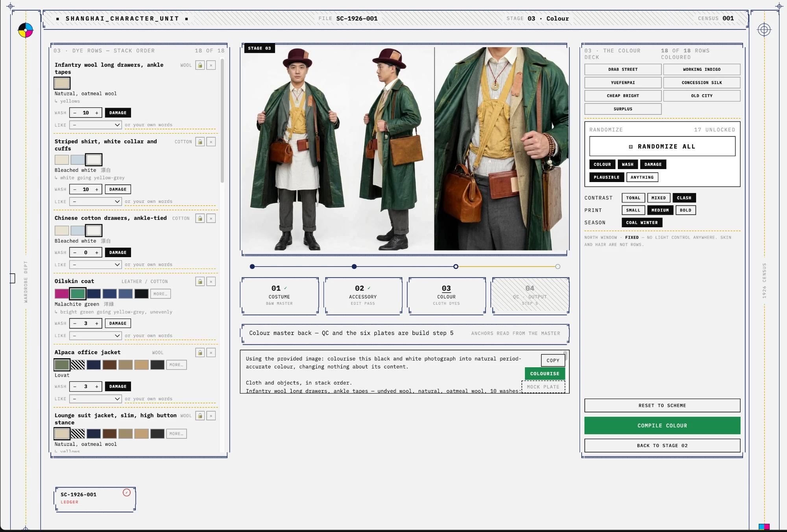Remove the Lounge suit jacket row
787x532 pixels.
pos(211,416)
